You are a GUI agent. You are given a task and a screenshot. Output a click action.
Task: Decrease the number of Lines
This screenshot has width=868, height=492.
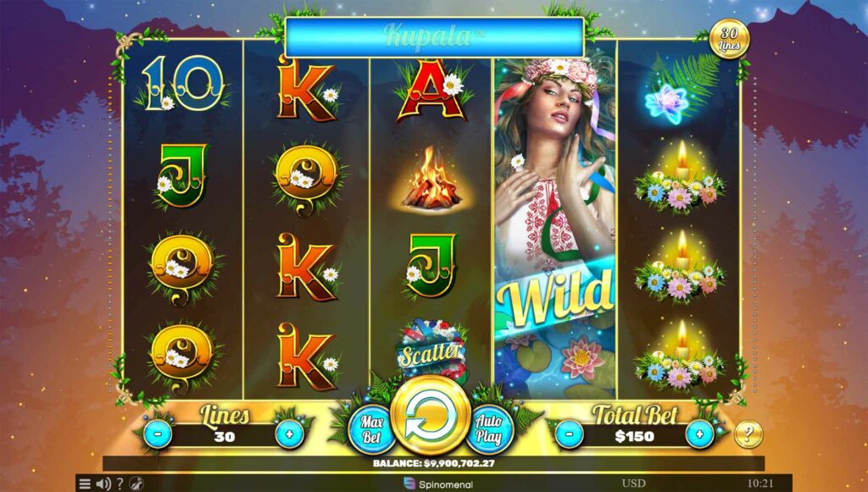coord(158,434)
